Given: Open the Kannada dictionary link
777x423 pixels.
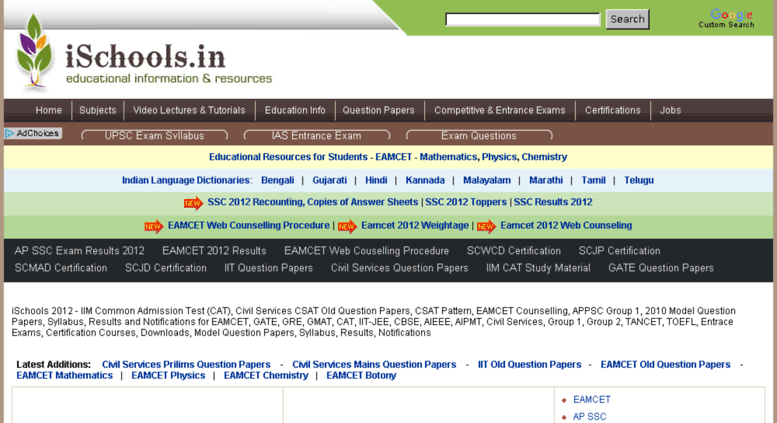Looking at the screenshot, I should tap(425, 180).
